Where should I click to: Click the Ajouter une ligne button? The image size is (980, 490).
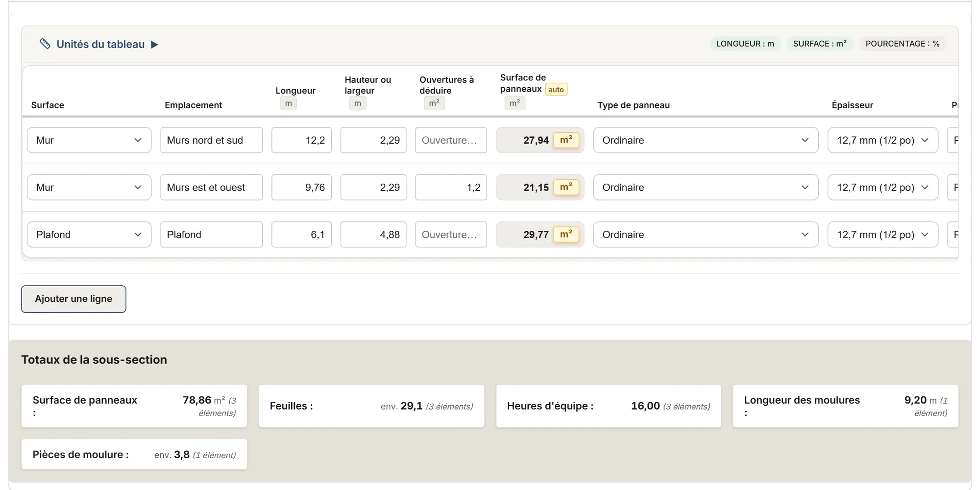pyautogui.click(x=73, y=299)
